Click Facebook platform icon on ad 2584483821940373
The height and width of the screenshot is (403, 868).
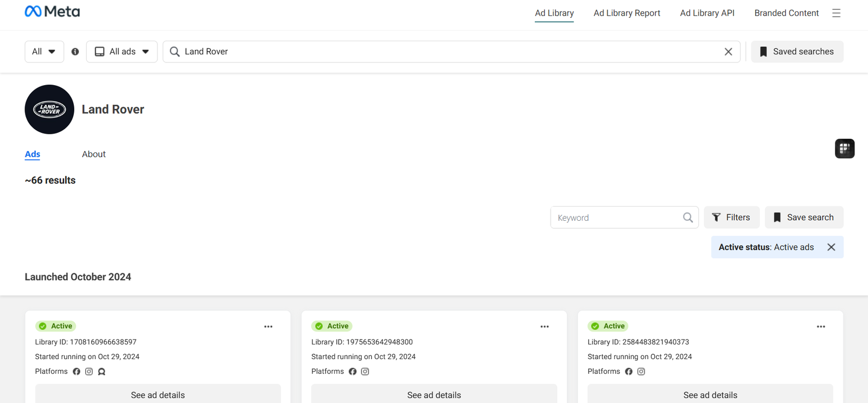tap(629, 372)
